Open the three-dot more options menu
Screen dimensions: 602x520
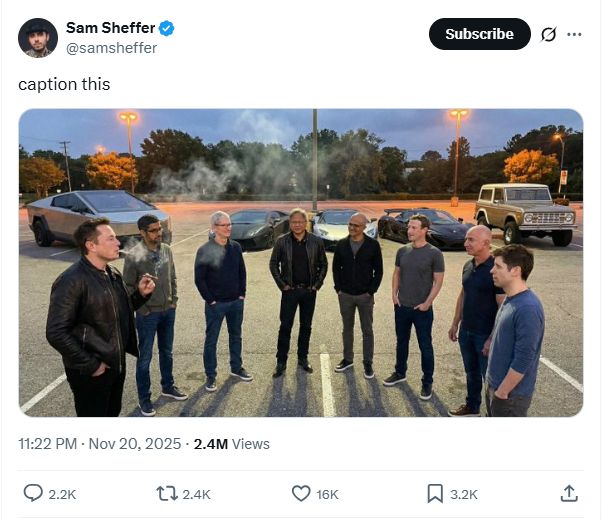[x=574, y=34]
